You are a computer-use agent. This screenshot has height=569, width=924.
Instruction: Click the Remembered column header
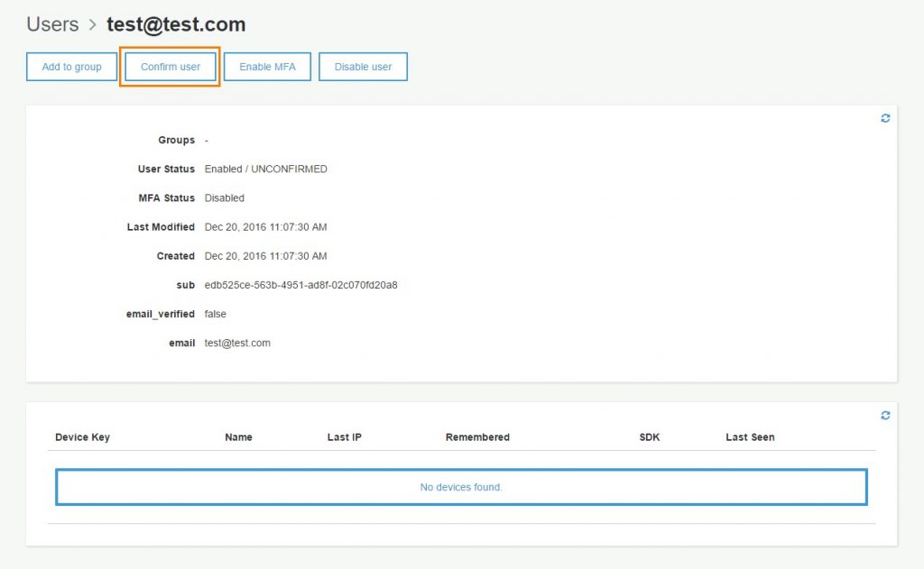point(477,437)
